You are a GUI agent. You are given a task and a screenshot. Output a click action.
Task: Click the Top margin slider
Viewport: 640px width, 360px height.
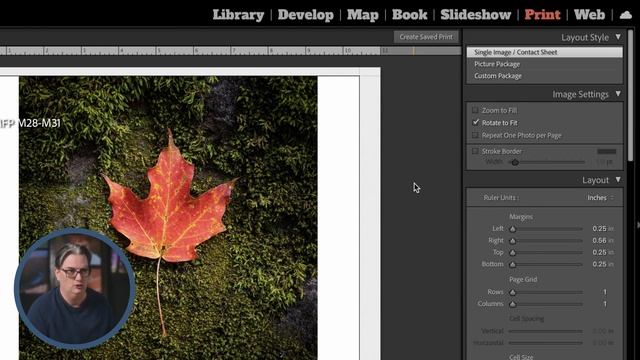tap(547, 253)
